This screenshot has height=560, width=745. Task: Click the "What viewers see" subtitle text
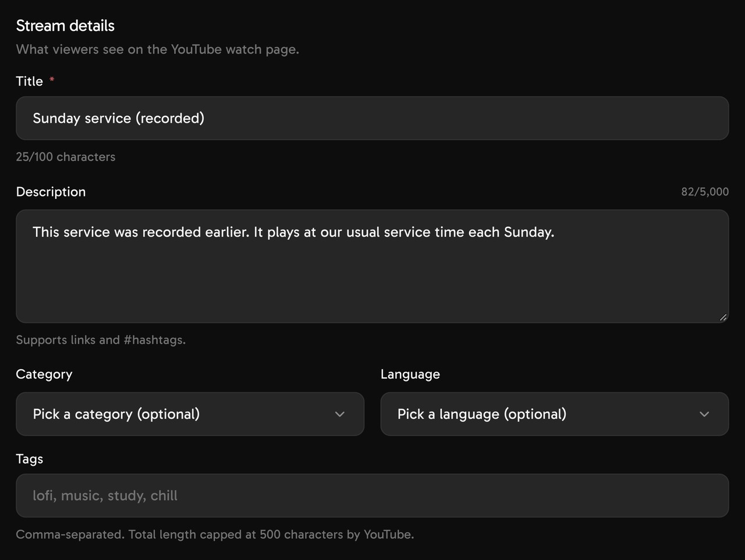pos(157,49)
